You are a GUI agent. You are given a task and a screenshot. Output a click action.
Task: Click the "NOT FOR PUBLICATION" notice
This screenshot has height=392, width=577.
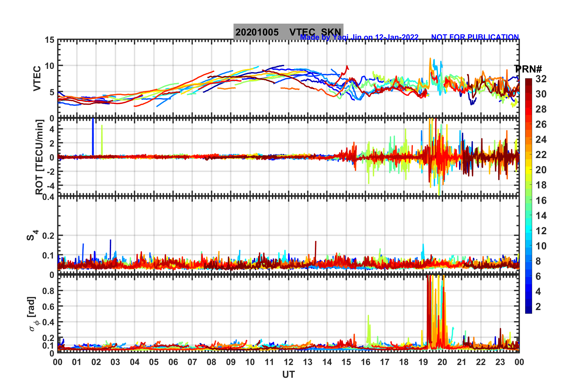coord(475,37)
